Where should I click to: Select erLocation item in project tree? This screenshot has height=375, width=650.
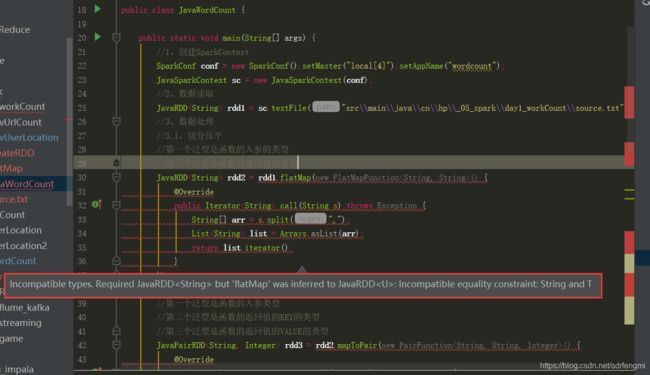[21, 230]
